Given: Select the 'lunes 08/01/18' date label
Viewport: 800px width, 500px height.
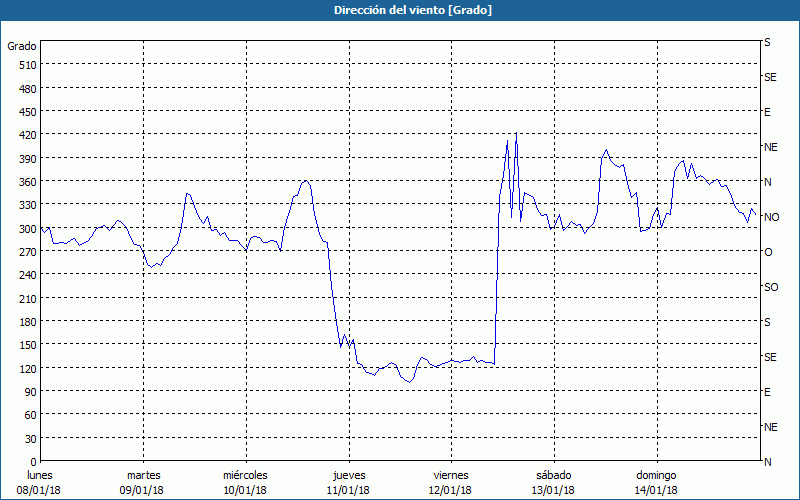Looking at the screenshot, I should [40, 482].
